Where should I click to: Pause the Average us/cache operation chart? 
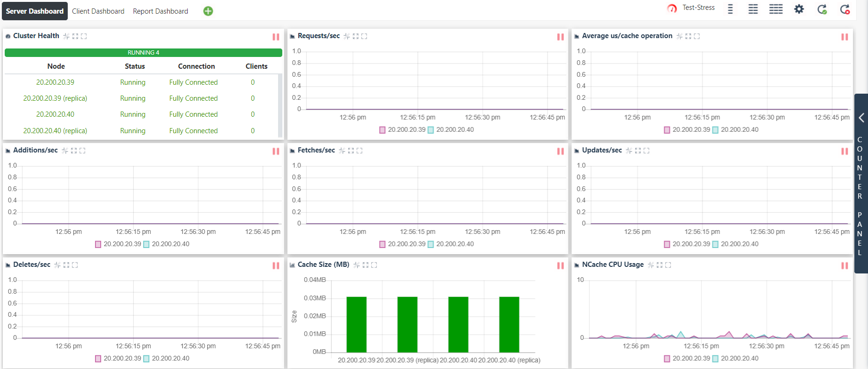click(x=844, y=37)
